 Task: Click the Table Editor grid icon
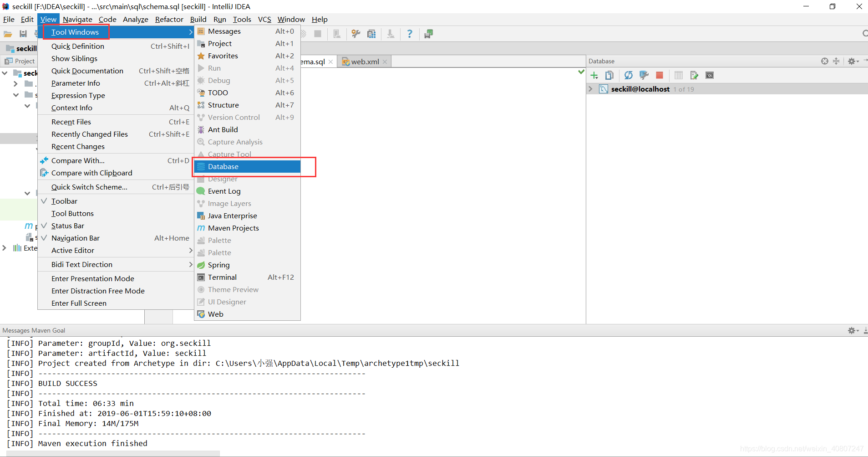679,76
